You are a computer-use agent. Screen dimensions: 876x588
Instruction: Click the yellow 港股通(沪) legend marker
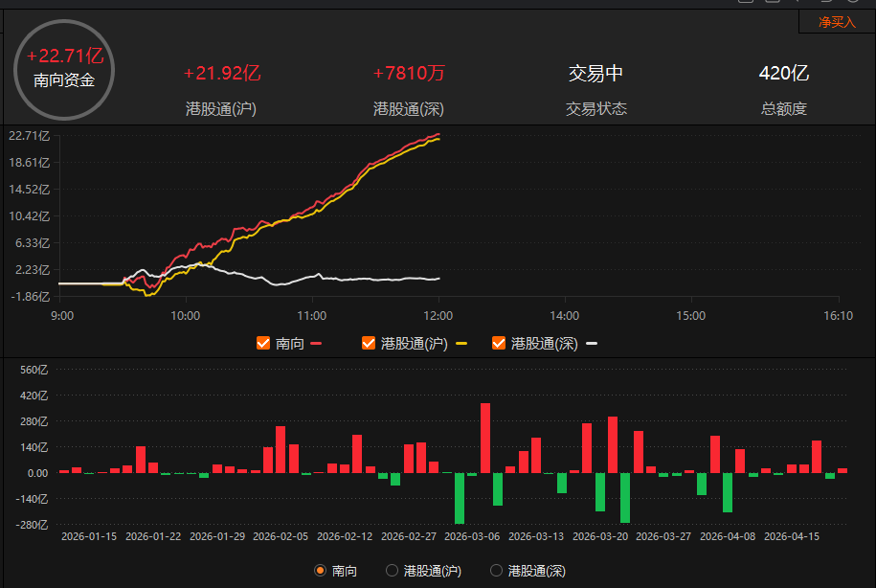461,343
